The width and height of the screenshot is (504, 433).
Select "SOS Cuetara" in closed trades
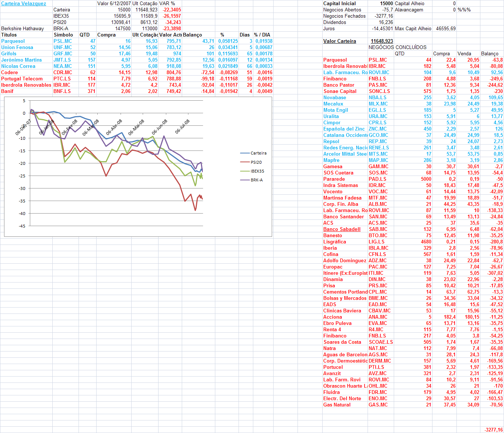338,173
